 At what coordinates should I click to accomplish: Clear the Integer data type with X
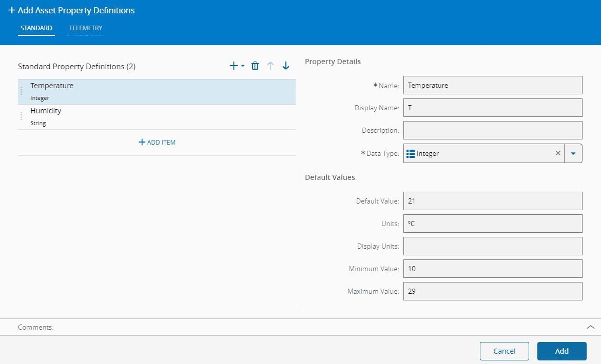558,153
